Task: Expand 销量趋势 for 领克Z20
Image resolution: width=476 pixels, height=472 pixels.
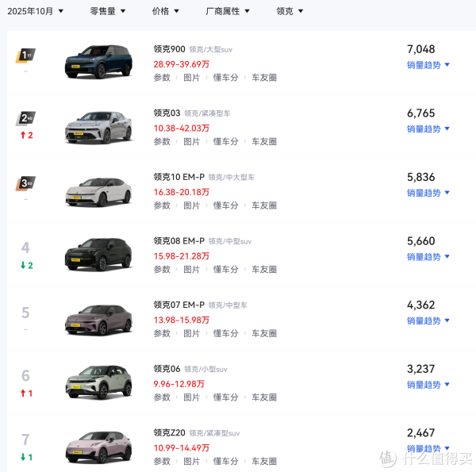Action: (x=428, y=449)
